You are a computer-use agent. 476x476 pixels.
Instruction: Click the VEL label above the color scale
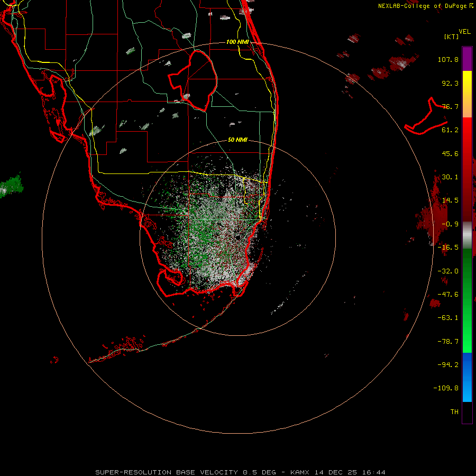point(464,32)
